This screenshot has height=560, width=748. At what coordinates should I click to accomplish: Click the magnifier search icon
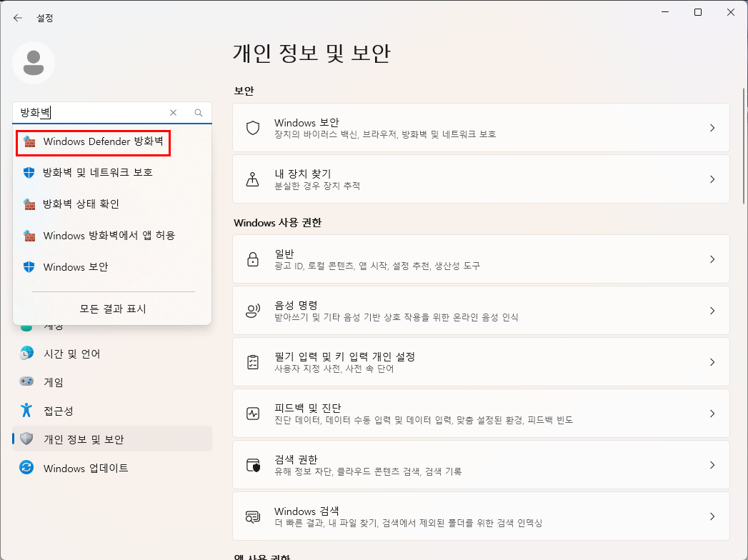coord(199,113)
